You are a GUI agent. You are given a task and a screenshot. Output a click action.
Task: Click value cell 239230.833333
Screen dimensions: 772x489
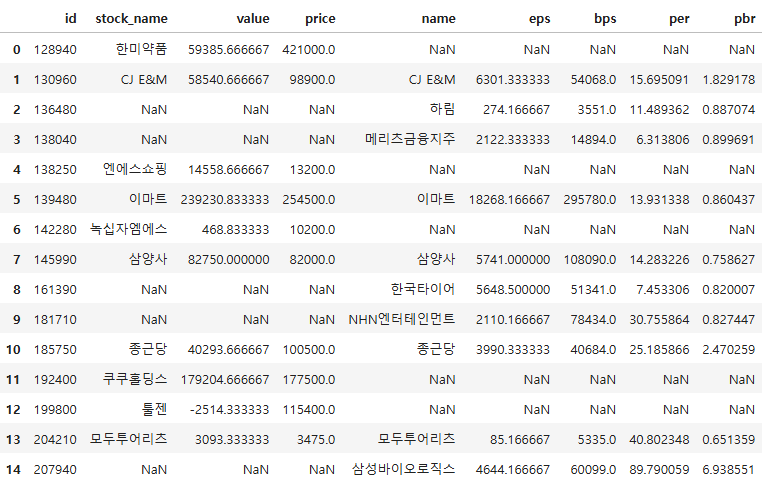[225, 200]
